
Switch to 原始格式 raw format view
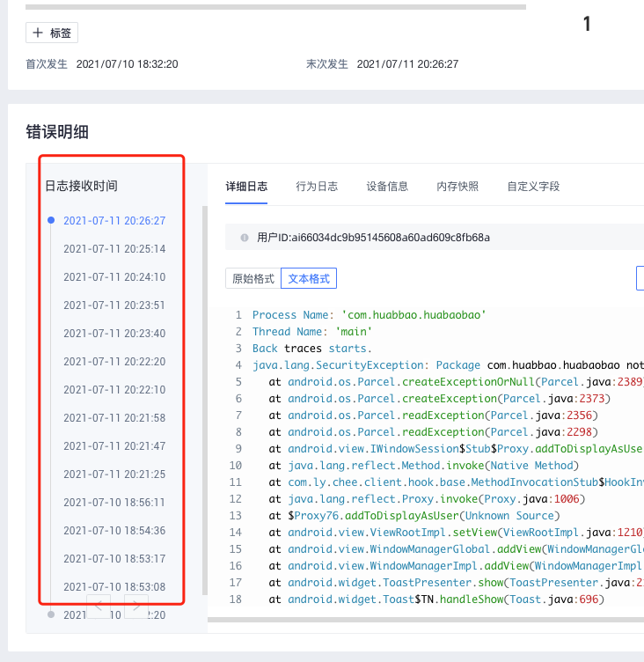[252, 278]
